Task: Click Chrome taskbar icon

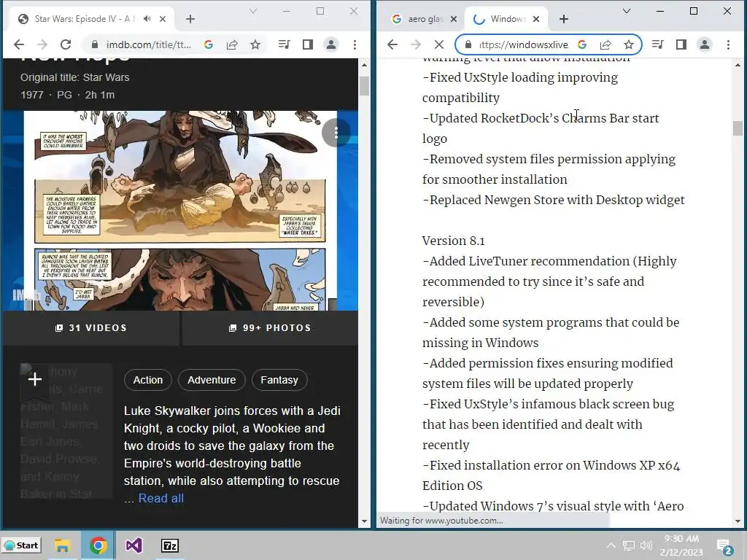Action: (x=98, y=545)
